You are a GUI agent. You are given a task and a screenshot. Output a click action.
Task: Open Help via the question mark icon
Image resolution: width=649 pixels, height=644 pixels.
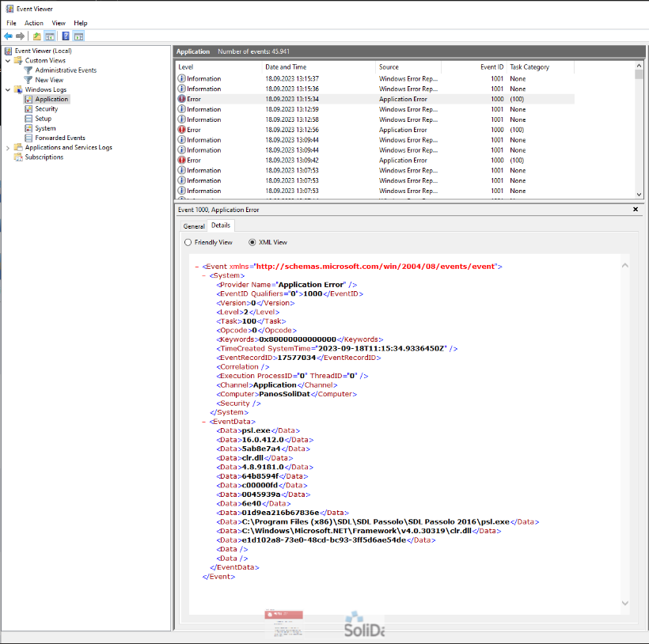coord(66,36)
